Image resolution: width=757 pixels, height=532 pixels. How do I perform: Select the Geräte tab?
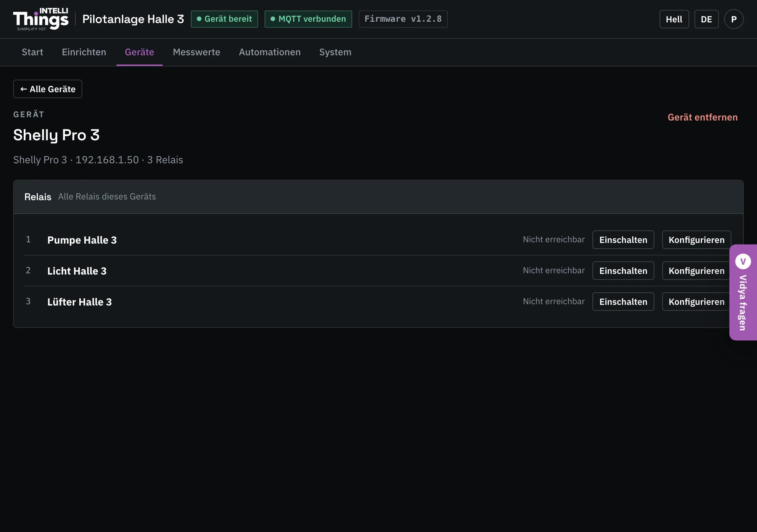point(140,52)
